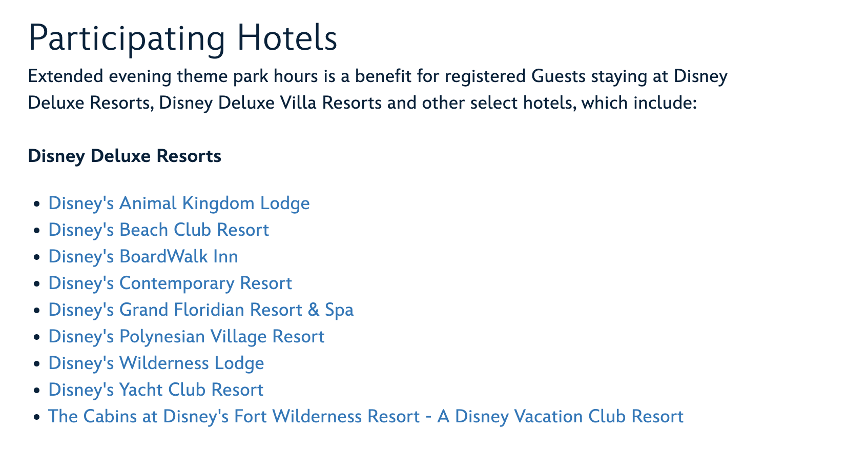Click the bullet beside Polynesian Village Resort
This screenshot has height=449, width=868.
[x=36, y=337]
